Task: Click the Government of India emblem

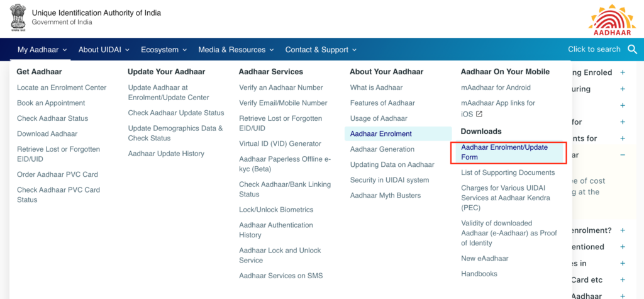Action: 18,18
